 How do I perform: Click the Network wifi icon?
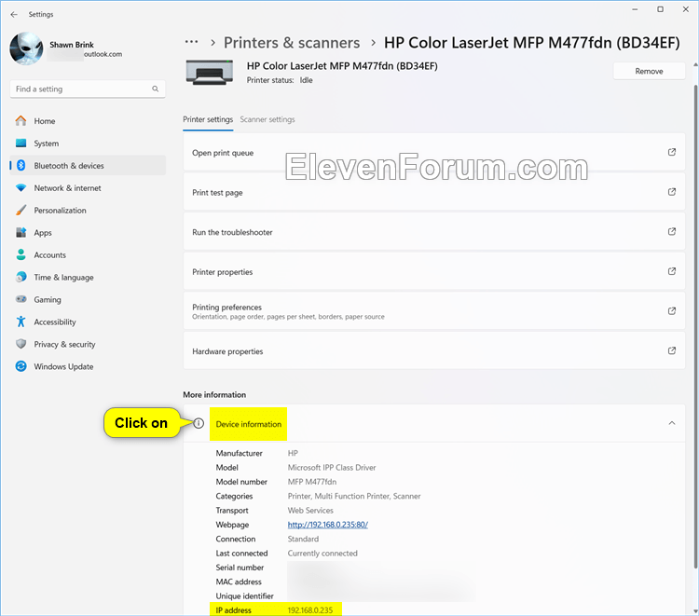21,187
